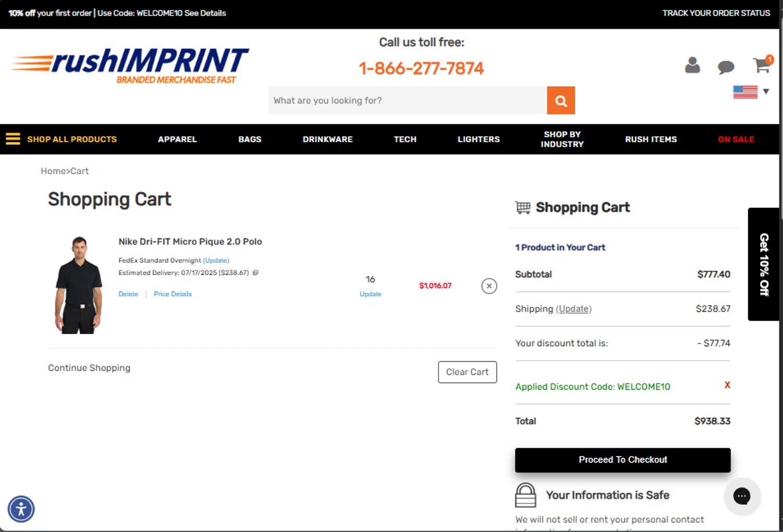Click Update link beside Shipping in summary
The height and width of the screenshot is (532, 783).
[574, 309]
